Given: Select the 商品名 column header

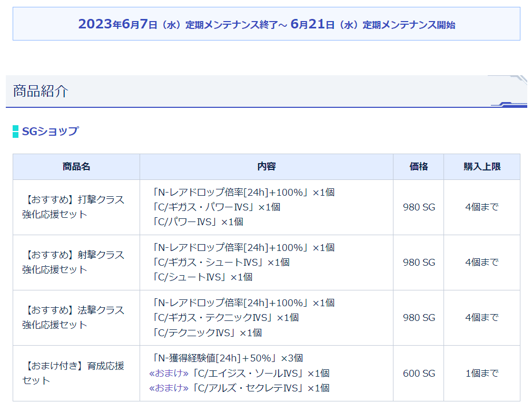Looking at the screenshot, I should [x=75, y=166].
